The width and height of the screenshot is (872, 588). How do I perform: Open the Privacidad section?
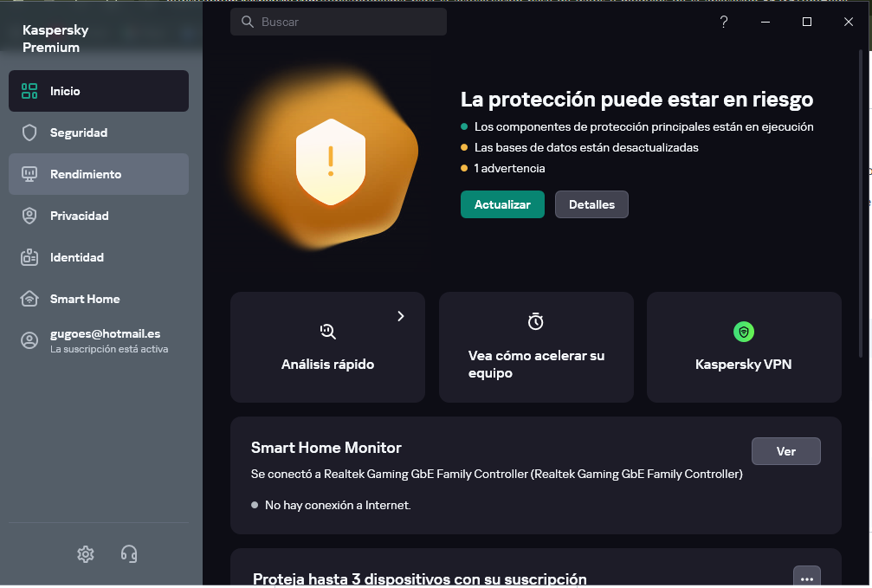99,216
